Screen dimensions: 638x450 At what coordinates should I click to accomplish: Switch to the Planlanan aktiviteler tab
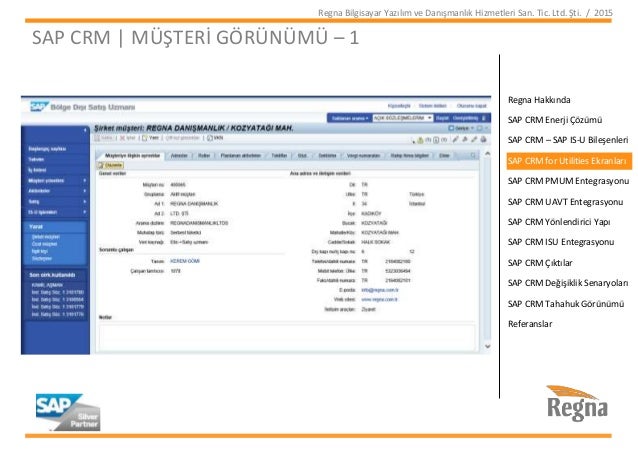[240, 156]
